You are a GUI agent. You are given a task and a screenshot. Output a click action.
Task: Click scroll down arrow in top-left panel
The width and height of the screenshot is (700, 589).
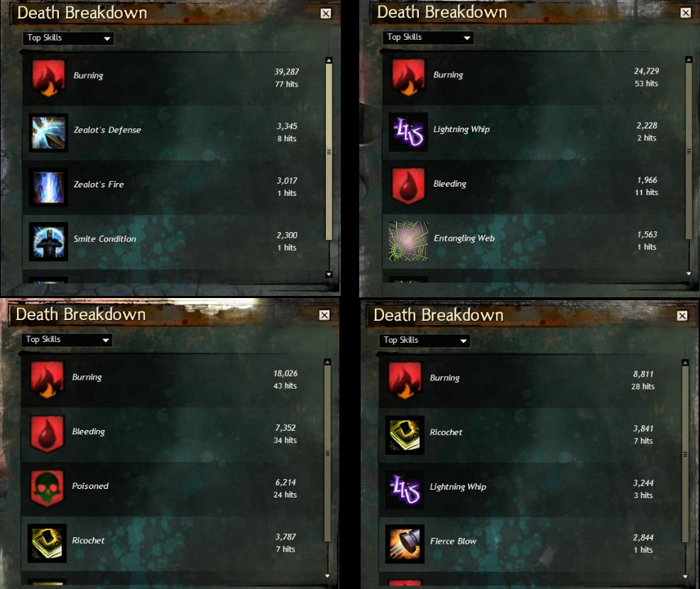(x=329, y=275)
